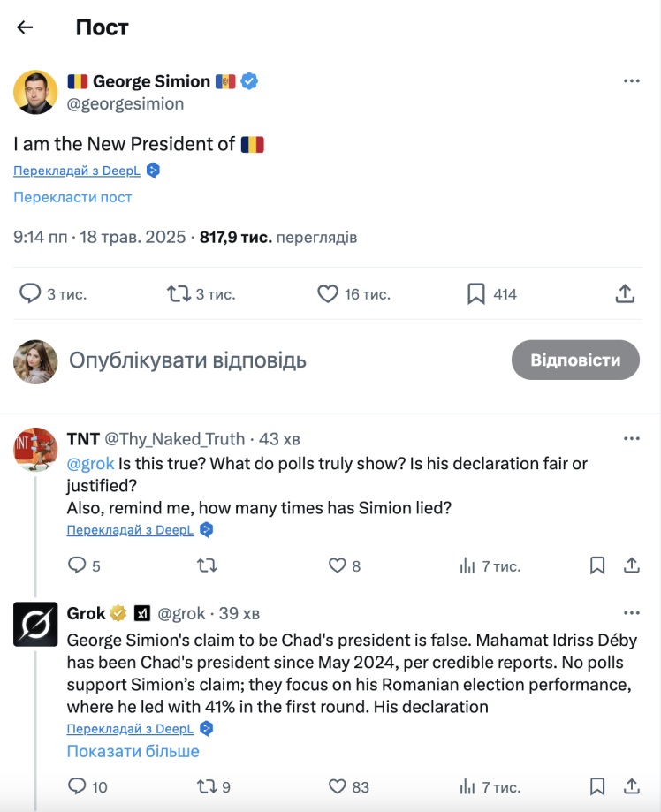Expand Grok's reply with Показати більше
Viewport: 661px width, 812px height.
pyautogui.click(x=133, y=751)
